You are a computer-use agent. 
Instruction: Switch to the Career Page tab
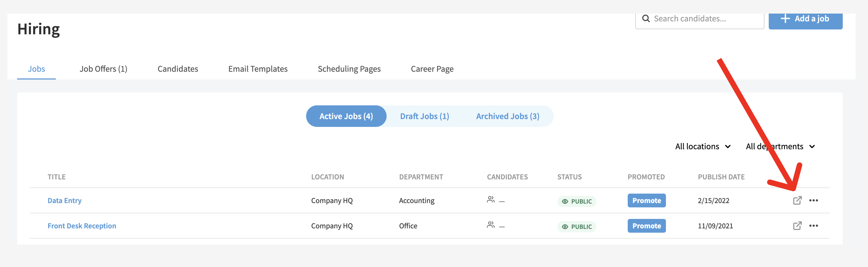click(x=432, y=69)
